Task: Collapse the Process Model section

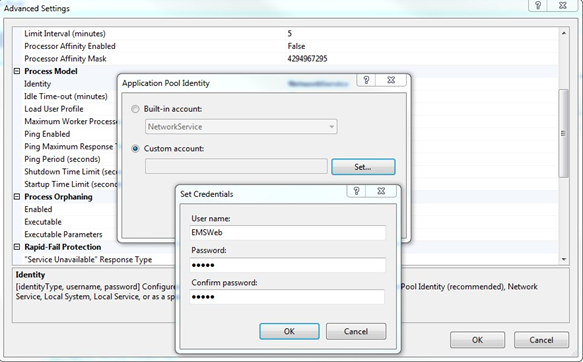Action: coord(17,71)
